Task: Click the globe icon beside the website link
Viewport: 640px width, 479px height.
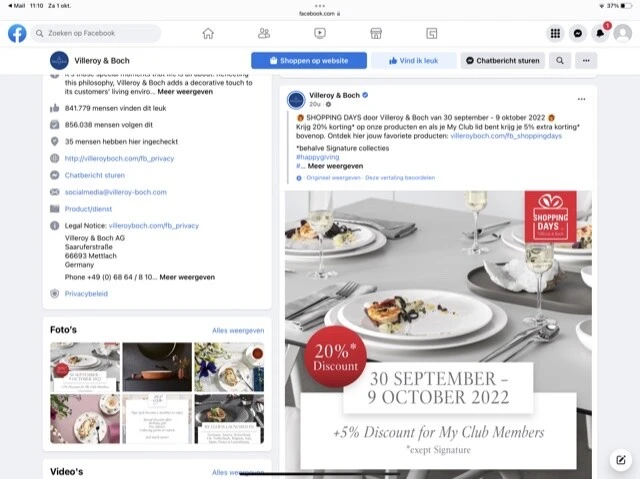Action: click(54, 158)
